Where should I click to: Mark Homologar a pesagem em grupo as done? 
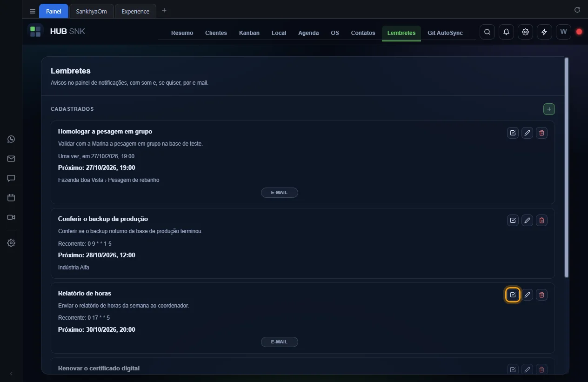tap(513, 133)
